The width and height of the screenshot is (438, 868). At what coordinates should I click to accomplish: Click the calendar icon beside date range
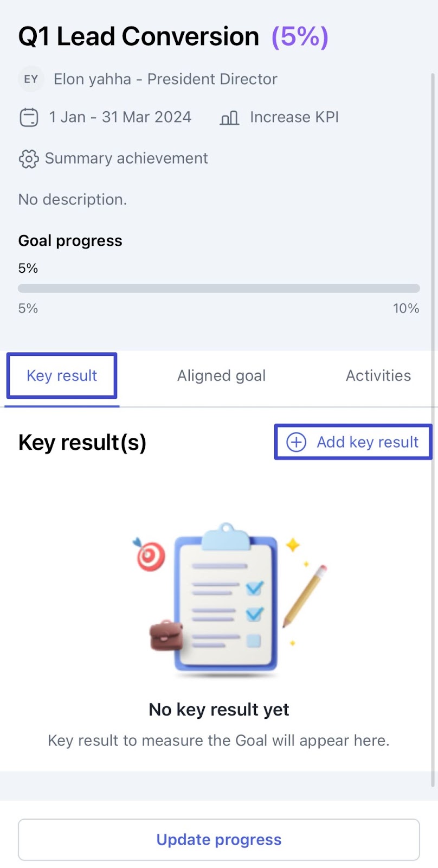29,117
